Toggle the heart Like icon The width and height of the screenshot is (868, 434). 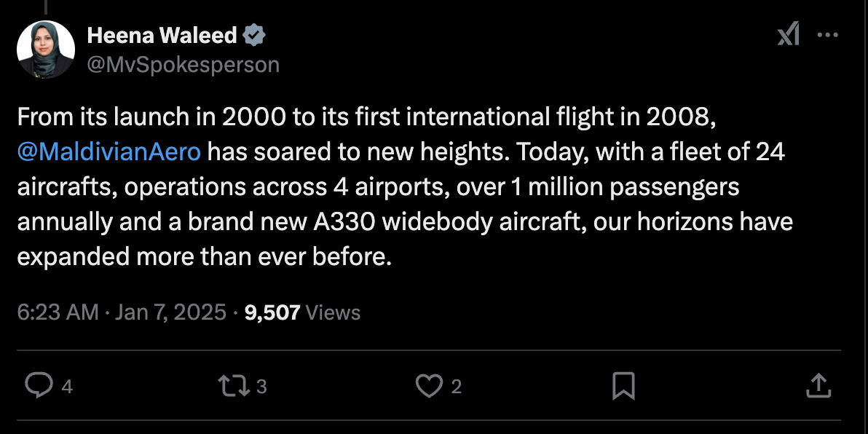point(429,386)
